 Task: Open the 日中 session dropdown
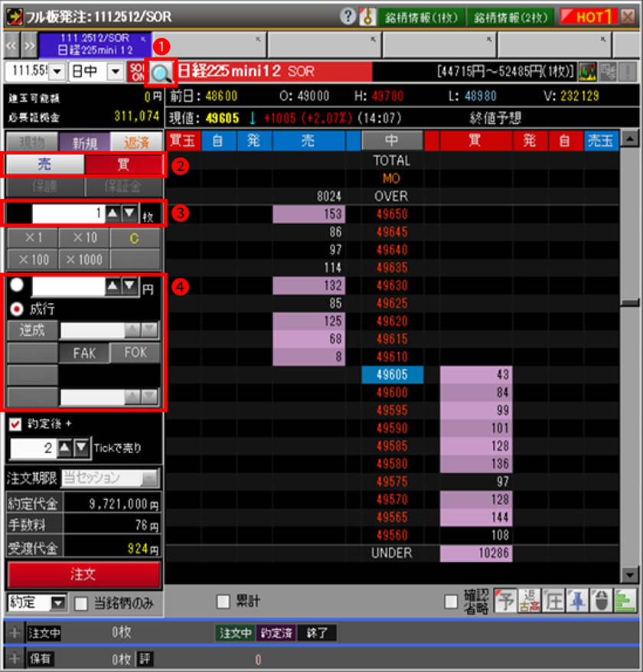(x=115, y=72)
